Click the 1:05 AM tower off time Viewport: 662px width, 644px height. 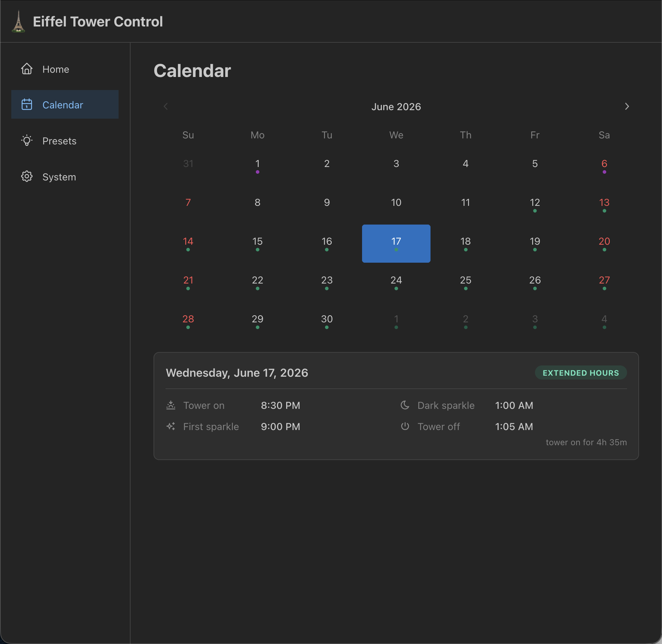[514, 427]
